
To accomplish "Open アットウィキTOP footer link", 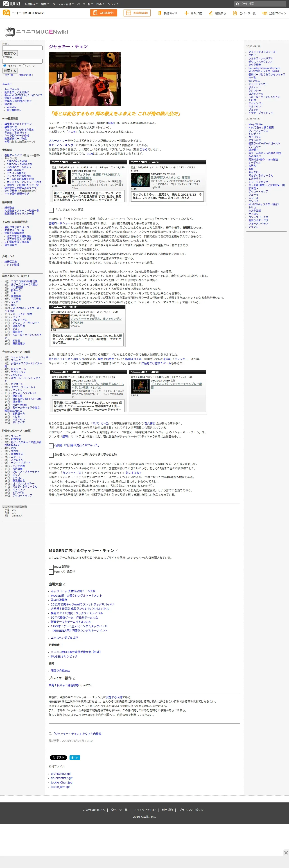I will coord(144,810).
